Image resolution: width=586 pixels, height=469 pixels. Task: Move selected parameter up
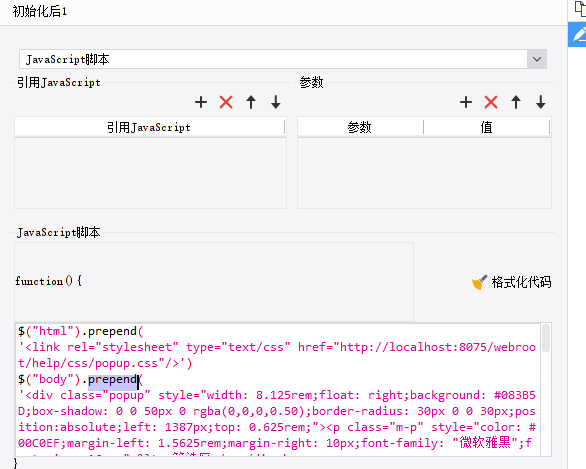tap(516, 102)
